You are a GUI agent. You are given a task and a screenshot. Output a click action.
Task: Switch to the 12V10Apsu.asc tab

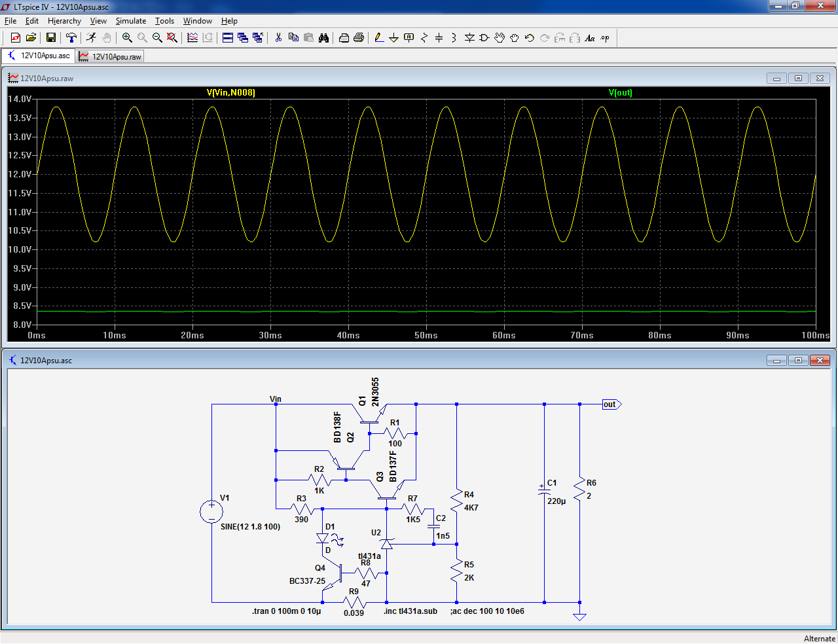pyautogui.click(x=39, y=56)
